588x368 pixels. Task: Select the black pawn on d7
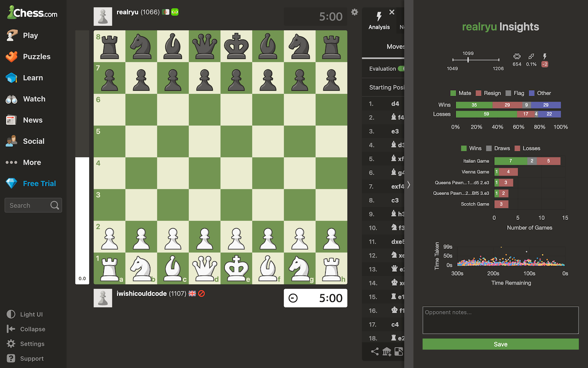click(x=204, y=78)
